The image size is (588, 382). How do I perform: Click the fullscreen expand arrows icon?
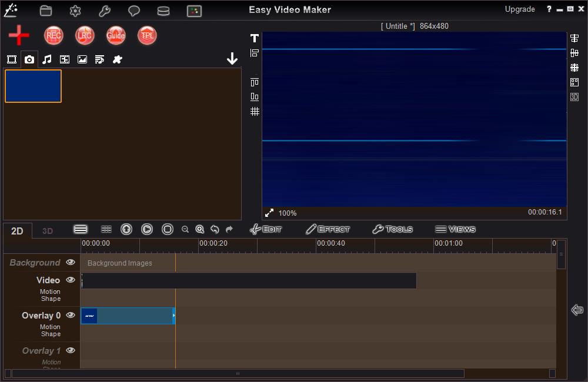coord(269,213)
